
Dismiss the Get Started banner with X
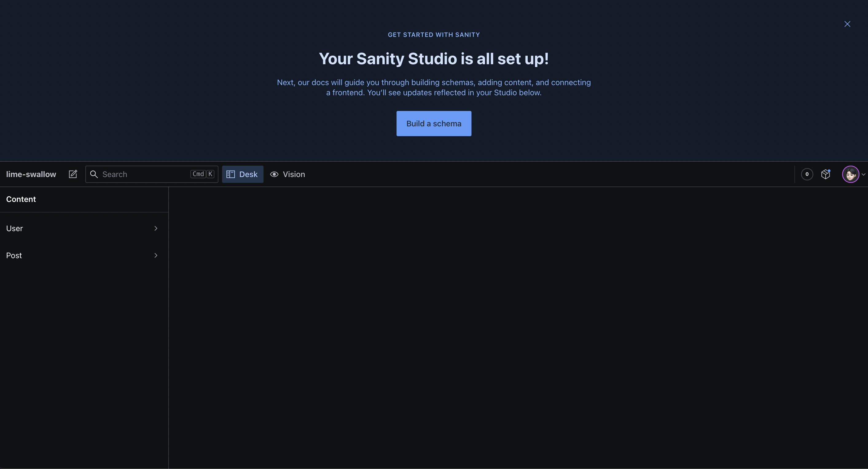click(x=847, y=24)
